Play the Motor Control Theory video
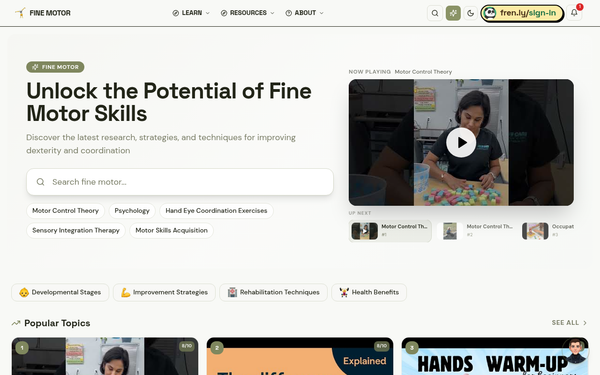Image resolution: width=600 pixels, height=375 pixels. pyautogui.click(x=461, y=142)
